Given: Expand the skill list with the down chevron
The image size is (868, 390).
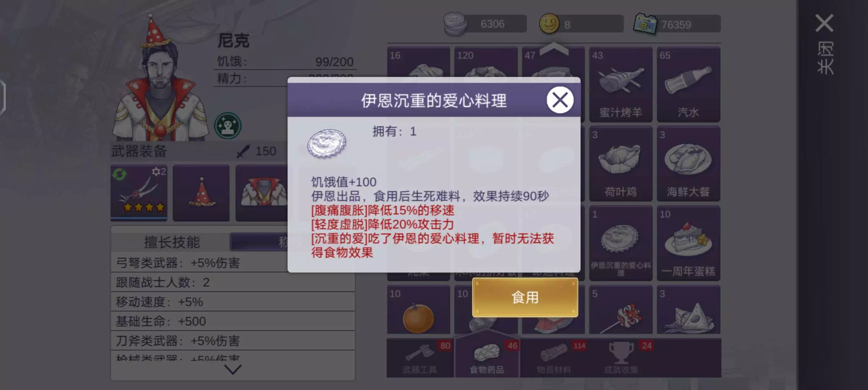Looking at the screenshot, I should (x=233, y=369).
